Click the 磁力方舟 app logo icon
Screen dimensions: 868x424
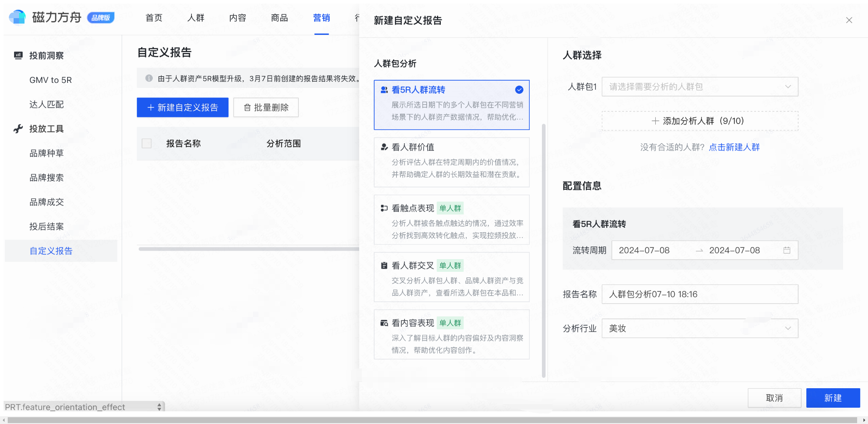point(17,17)
